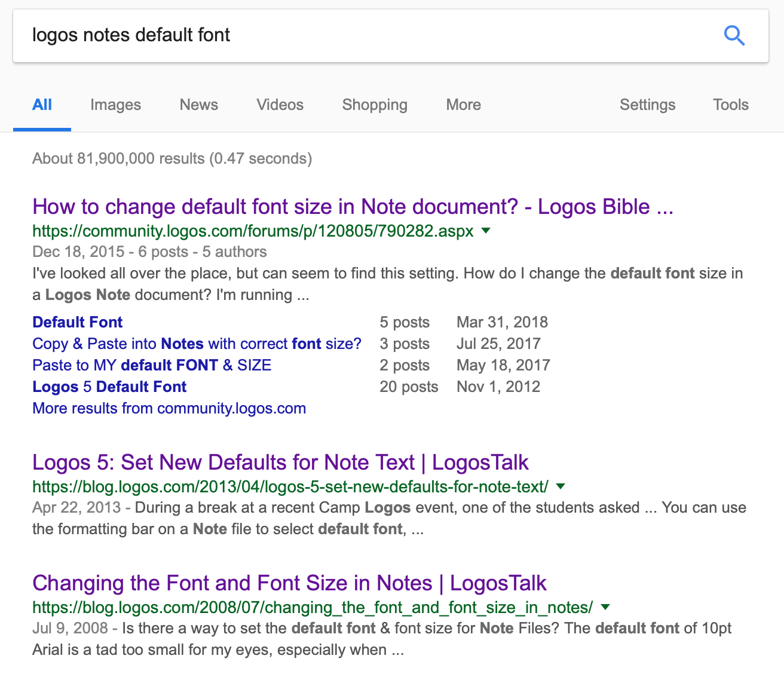Select the Shopping tab
The image size is (784, 674).
[x=375, y=105]
